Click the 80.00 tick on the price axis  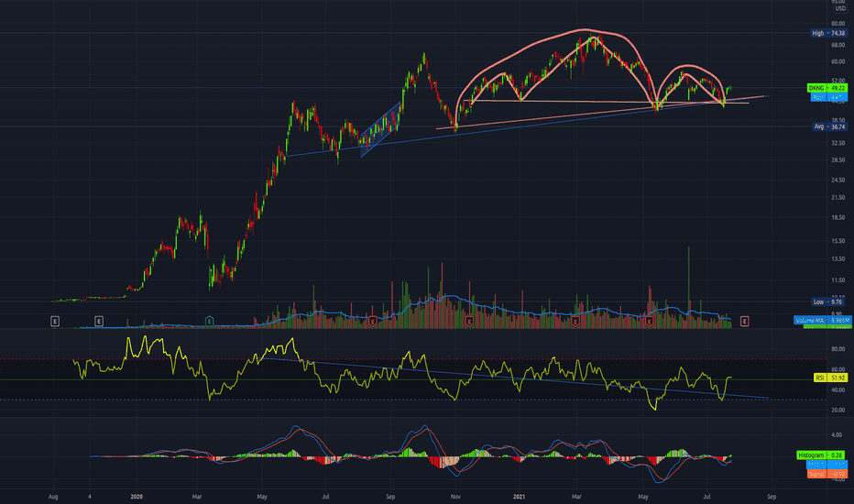point(838,24)
